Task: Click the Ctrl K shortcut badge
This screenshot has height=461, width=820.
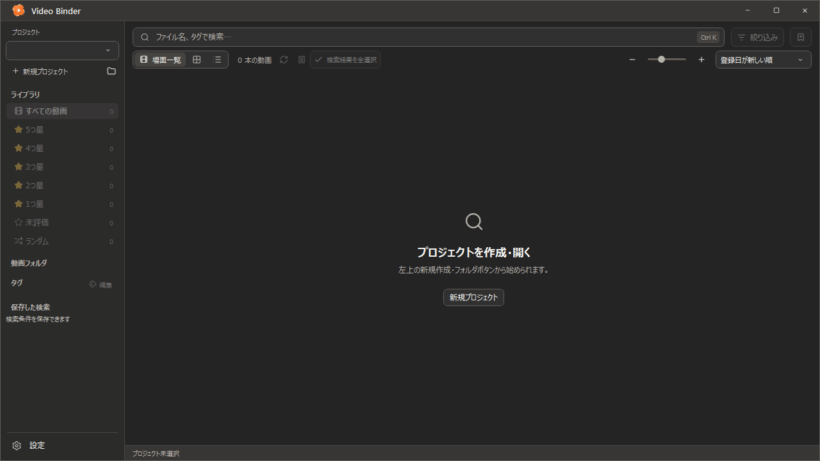Action: click(x=709, y=37)
